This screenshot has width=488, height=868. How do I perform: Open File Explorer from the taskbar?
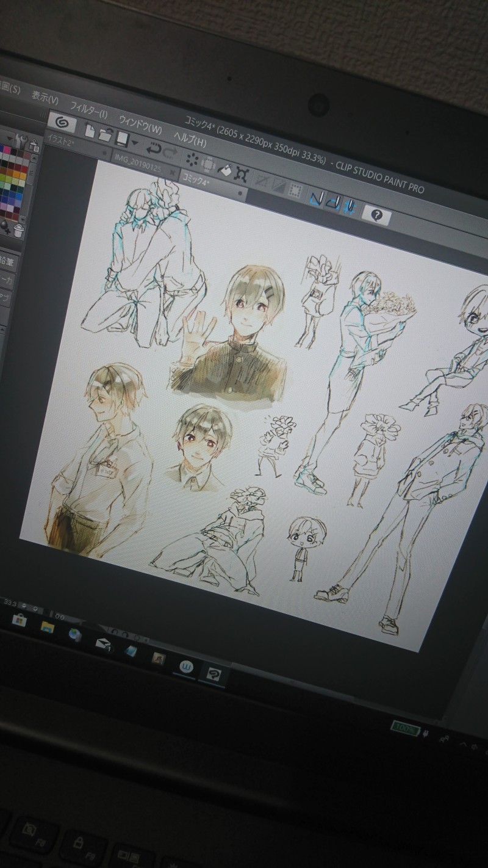pyautogui.click(x=48, y=627)
